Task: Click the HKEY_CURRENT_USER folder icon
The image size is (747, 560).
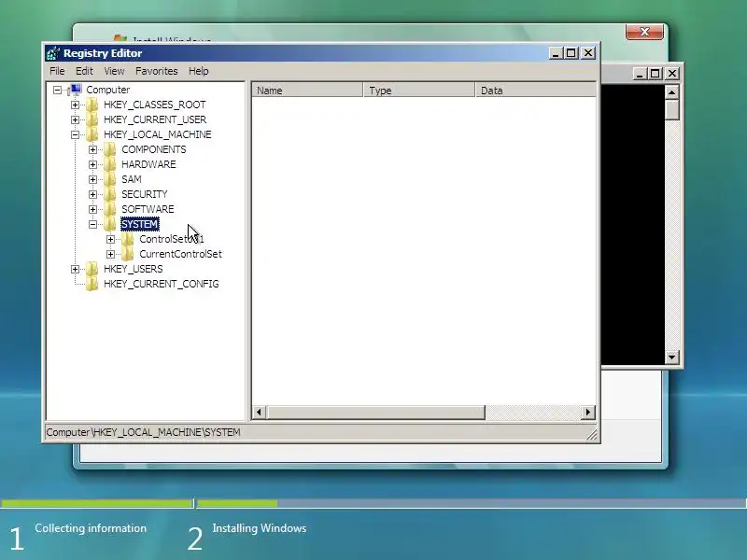Action: tap(92, 119)
